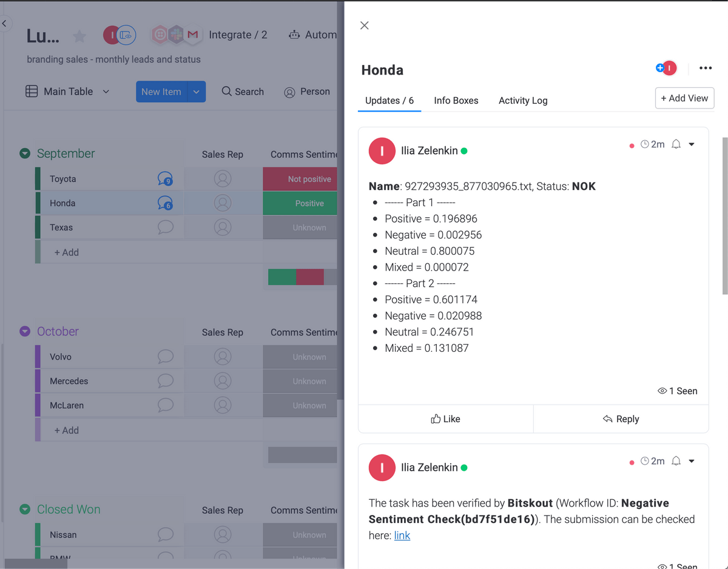Open Toyota's Not positive status cell
Image resolution: width=728 pixels, height=569 pixels.
click(x=300, y=179)
